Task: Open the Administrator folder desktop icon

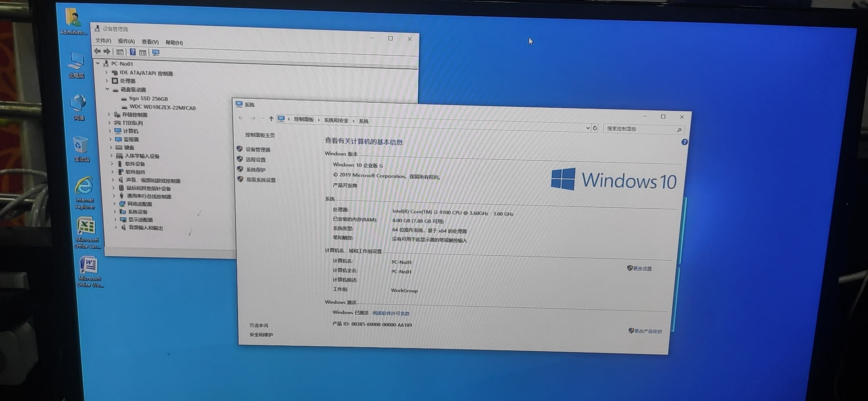Action: pyautogui.click(x=73, y=22)
